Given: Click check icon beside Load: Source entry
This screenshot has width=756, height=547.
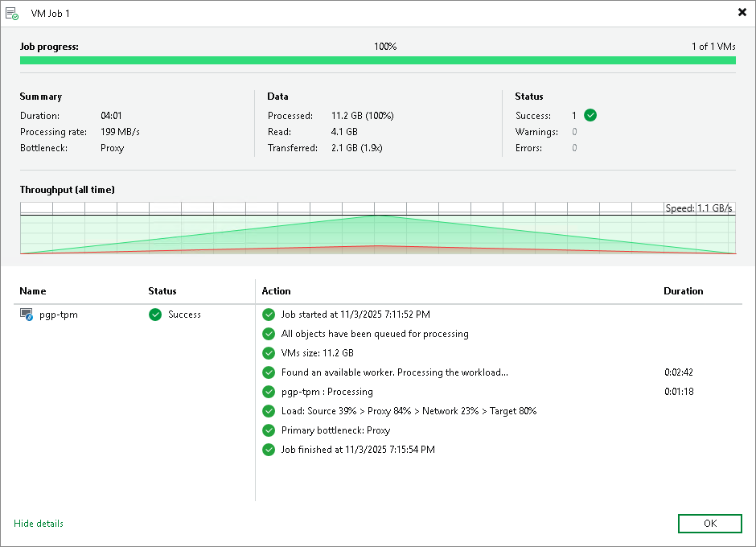Looking at the screenshot, I should pos(269,411).
